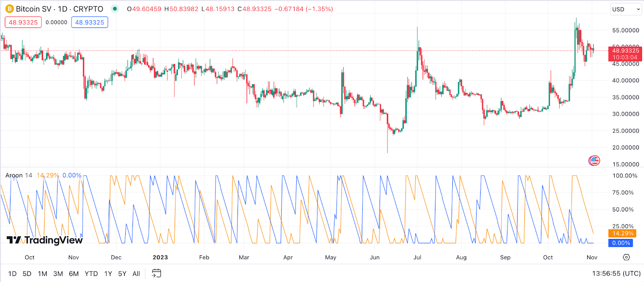Click the Bitcoin SV symbol title
The image size is (644, 282).
click(60, 9)
